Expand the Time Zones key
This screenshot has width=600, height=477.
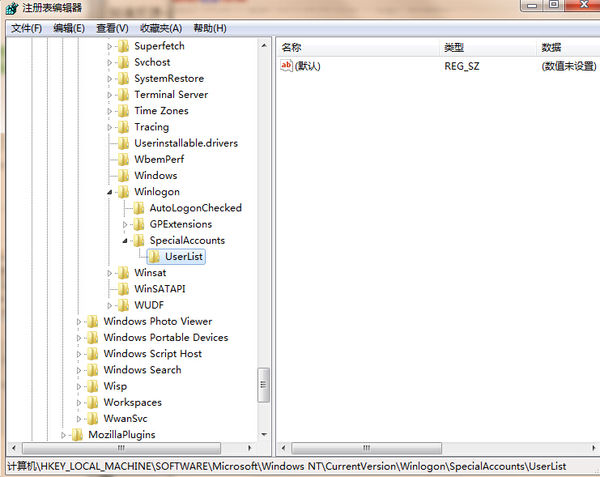coord(109,111)
